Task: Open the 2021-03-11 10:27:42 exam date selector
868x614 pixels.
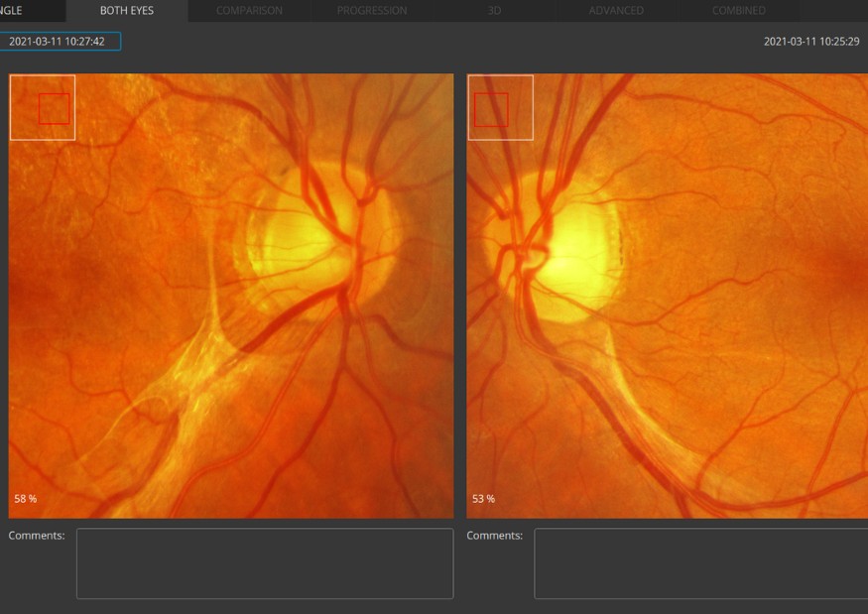Action: point(60,42)
